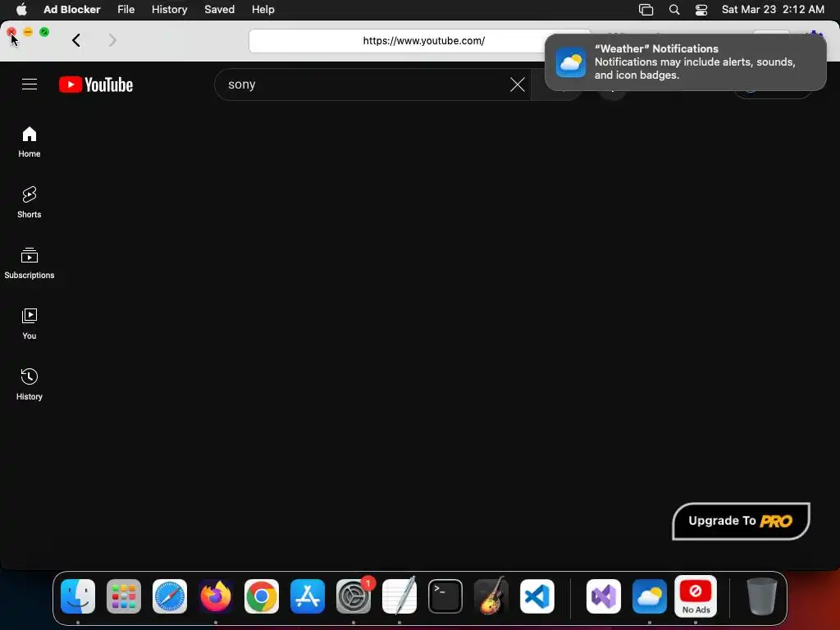Click the browser back arrow
This screenshot has height=630, width=840.
pos(76,40)
